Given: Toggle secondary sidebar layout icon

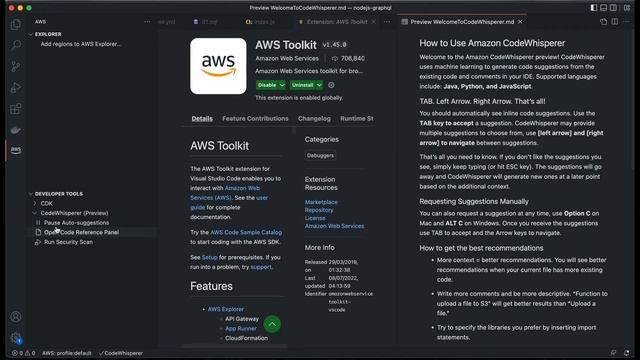Looking at the screenshot, I should 613,8.
